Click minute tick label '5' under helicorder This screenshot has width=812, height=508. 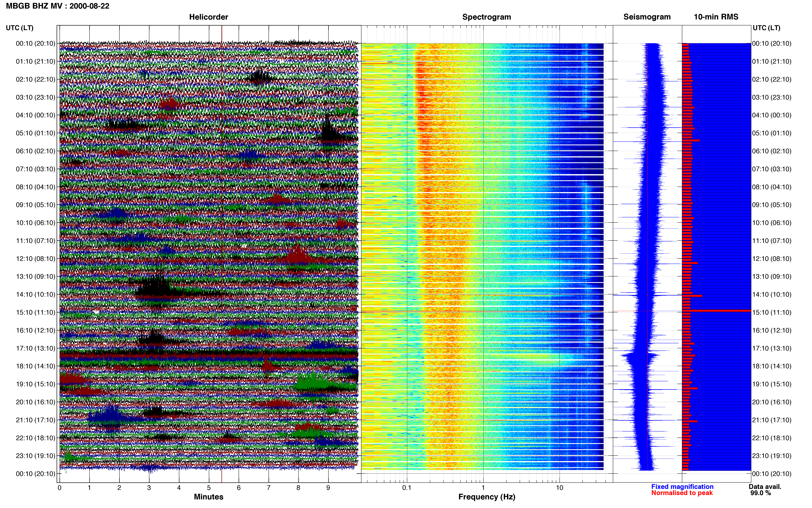[x=209, y=487]
